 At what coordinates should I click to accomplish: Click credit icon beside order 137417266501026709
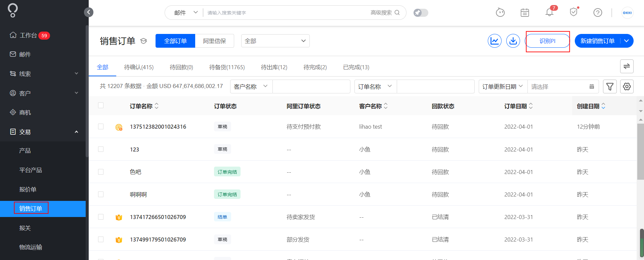[119, 217]
